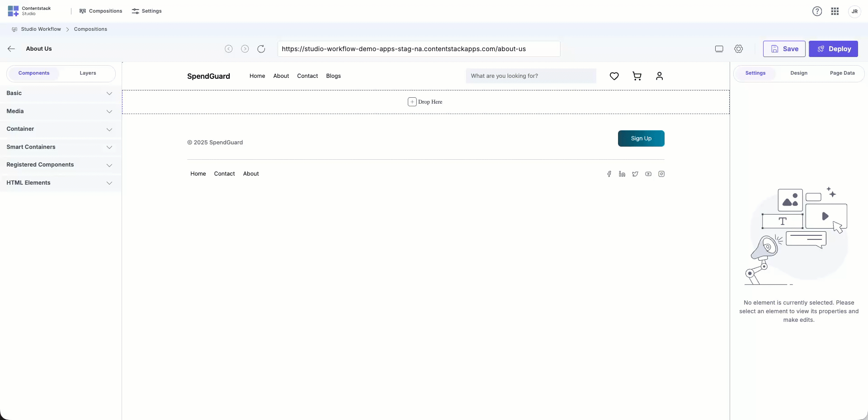Open the apps grid switcher icon

click(835, 11)
